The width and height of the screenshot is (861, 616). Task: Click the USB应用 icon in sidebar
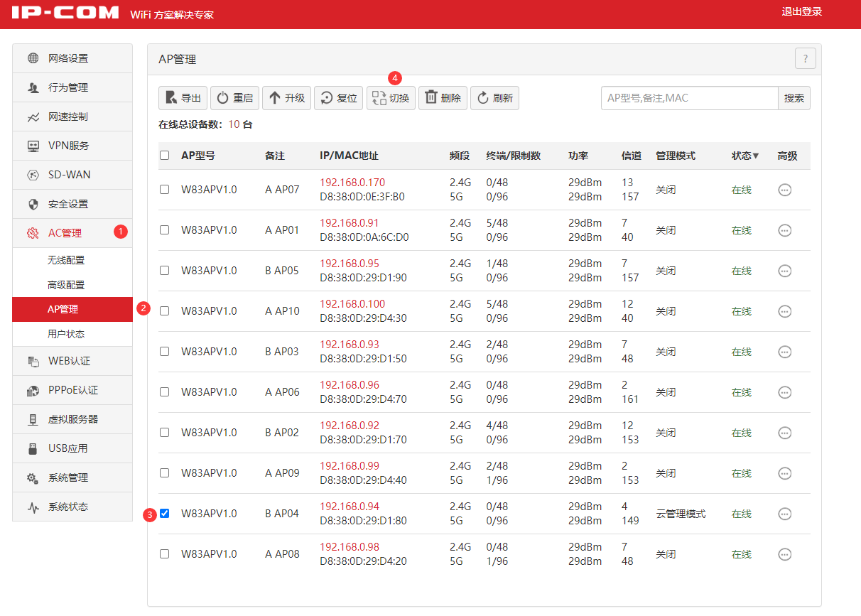pos(33,448)
